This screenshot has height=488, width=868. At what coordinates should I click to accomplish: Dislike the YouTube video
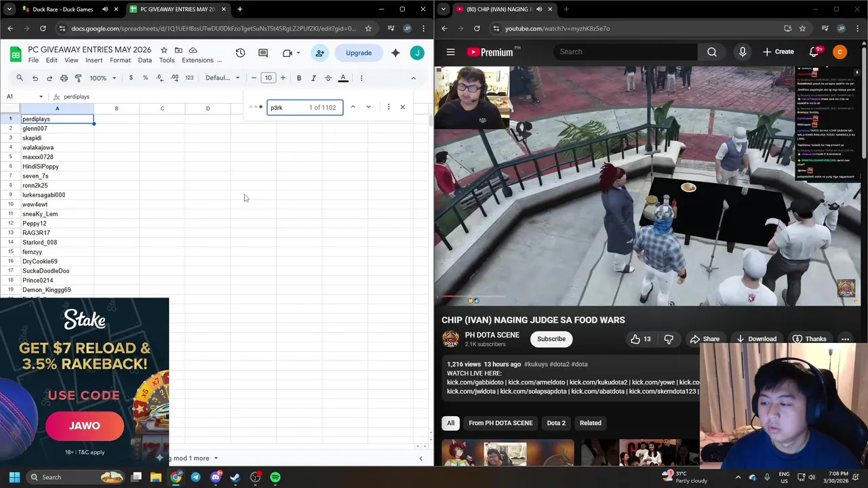tap(669, 339)
